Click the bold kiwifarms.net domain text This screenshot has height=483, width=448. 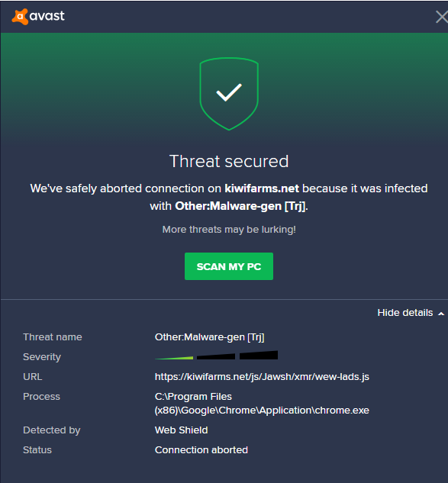262,188
